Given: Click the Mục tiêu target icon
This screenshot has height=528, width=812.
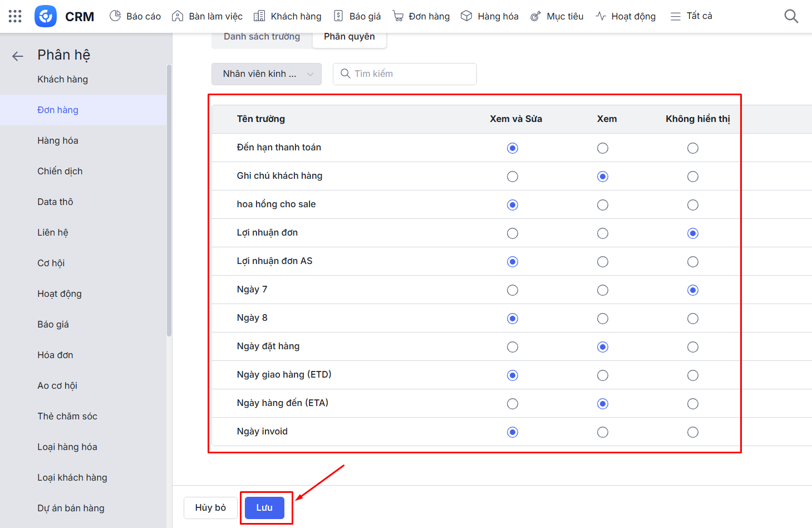Looking at the screenshot, I should click(x=535, y=16).
